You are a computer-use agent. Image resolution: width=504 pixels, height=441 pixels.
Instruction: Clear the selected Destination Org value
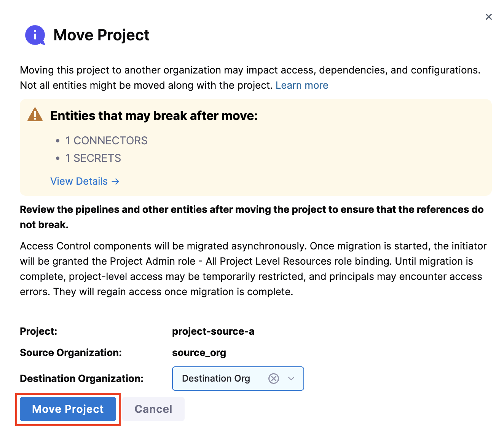274,379
